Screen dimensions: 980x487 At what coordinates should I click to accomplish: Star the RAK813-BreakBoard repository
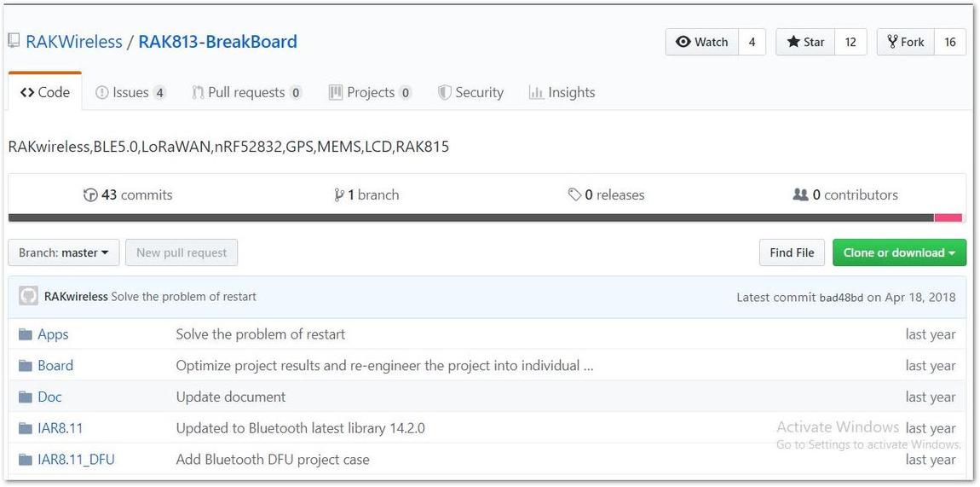805,42
